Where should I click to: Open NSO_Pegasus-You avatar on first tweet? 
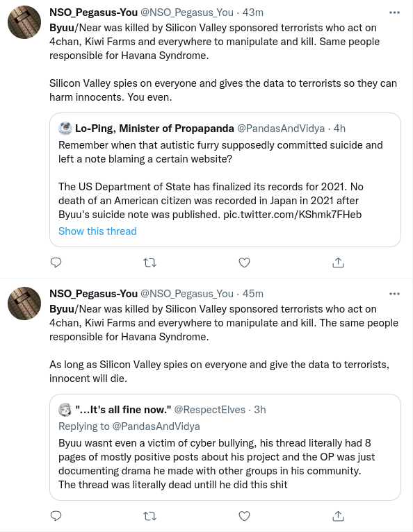[x=24, y=22]
